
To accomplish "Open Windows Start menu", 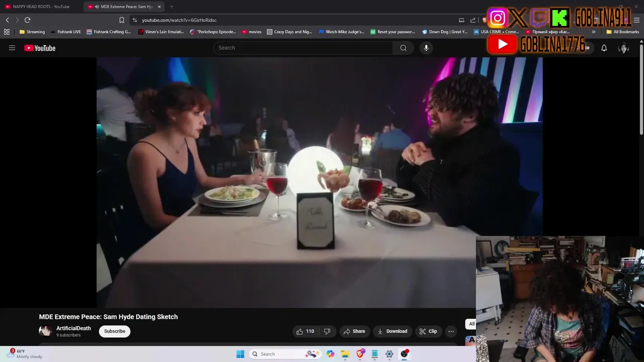I will tap(240, 354).
